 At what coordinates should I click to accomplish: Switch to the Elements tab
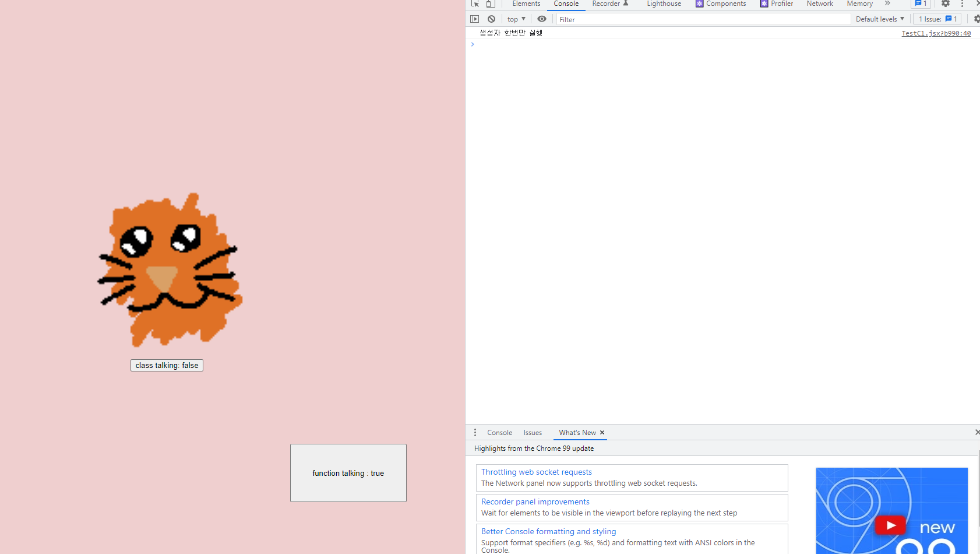coord(526,3)
